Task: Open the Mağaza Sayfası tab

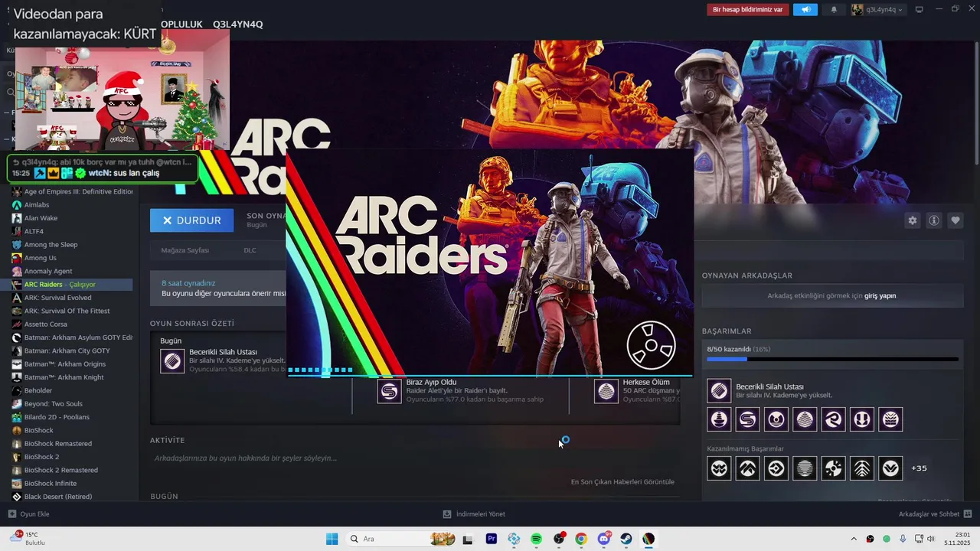Action: (x=185, y=250)
